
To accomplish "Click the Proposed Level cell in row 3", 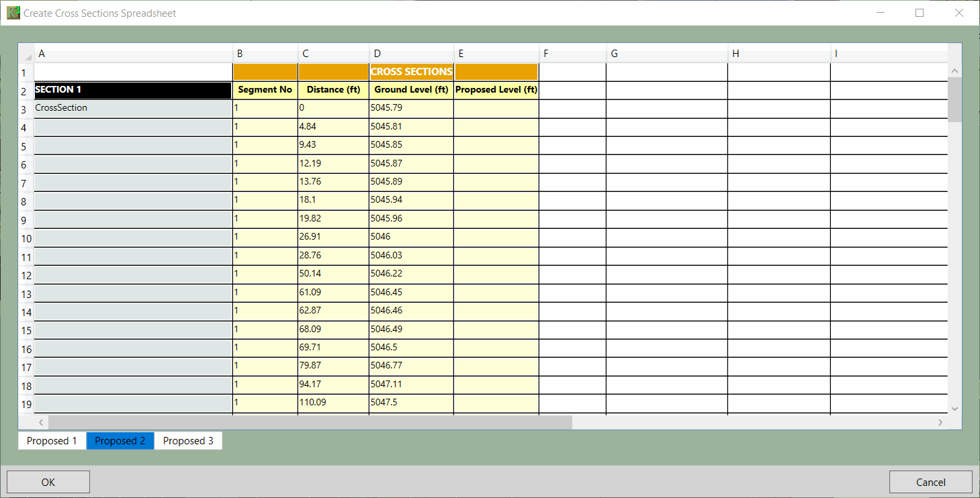I will pos(496,108).
